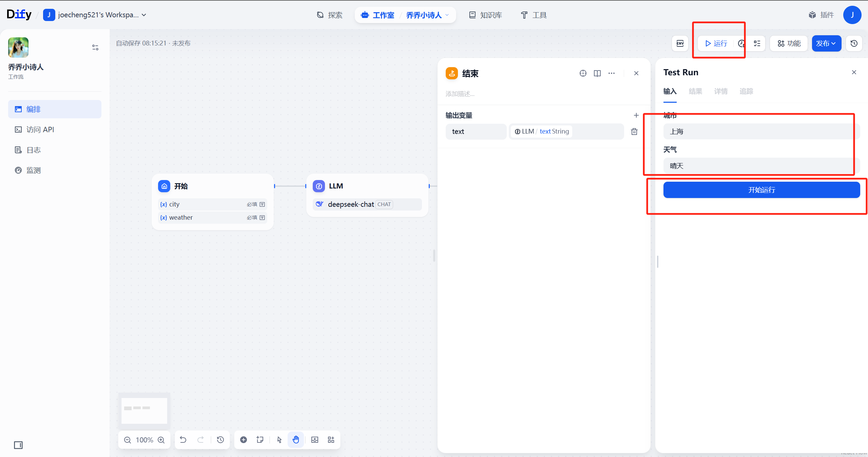This screenshot has height=457, width=868.
Task: Expand the 发布 publish dropdown
Action: tap(826, 43)
